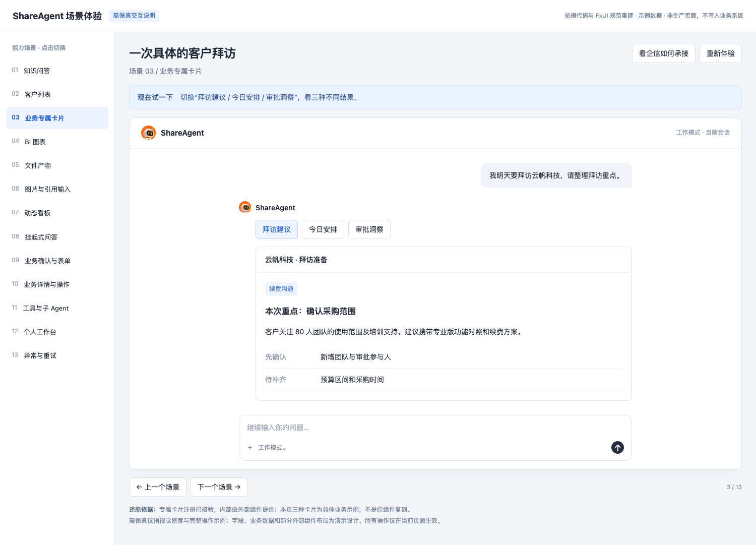Open scenario 06 图片与引用输入
The width and height of the screenshot is (756, 545).
point(57,189)
